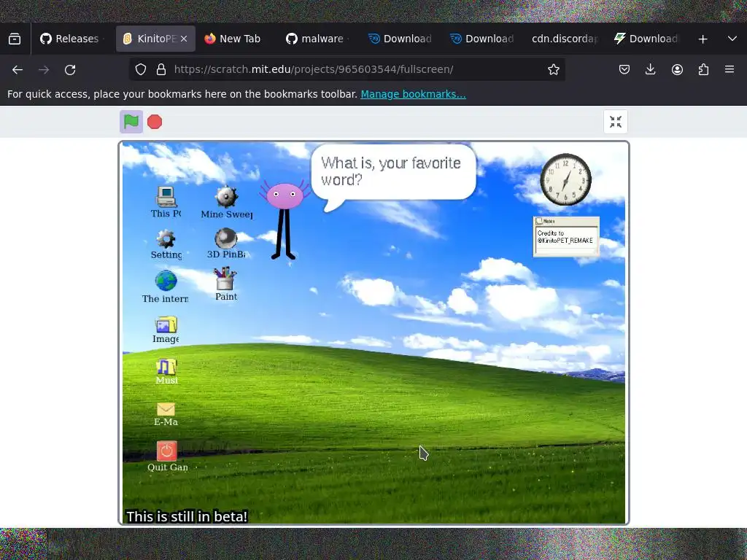Go forward with the forward arrow
The width and height of the screenshot is (747, 560).
(x=44, y=69)
